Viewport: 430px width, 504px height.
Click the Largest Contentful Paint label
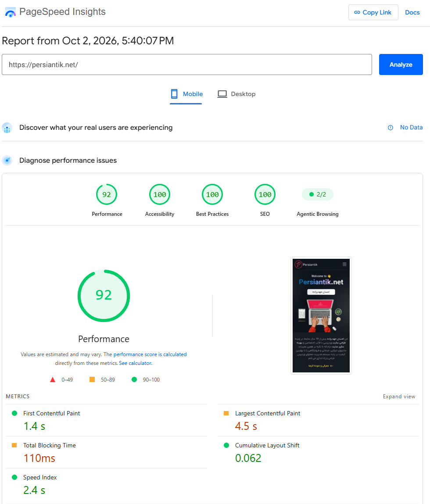pos(268,413)
